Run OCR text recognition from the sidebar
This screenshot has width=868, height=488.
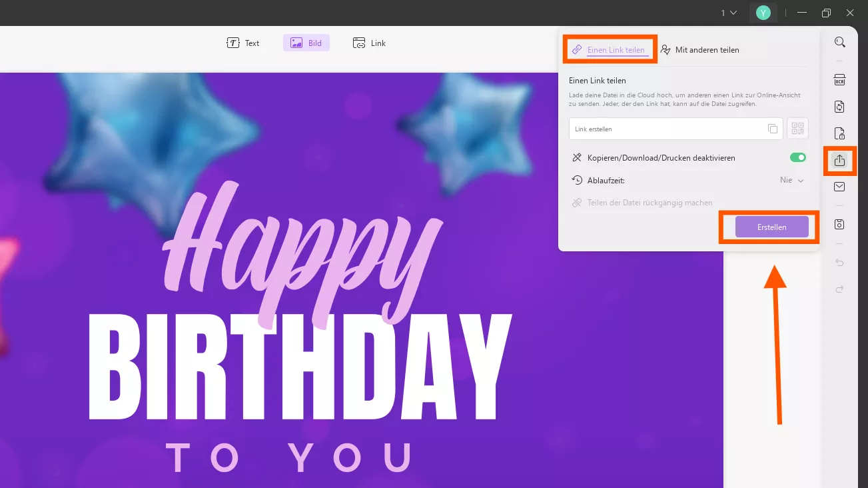pos(839,80)
